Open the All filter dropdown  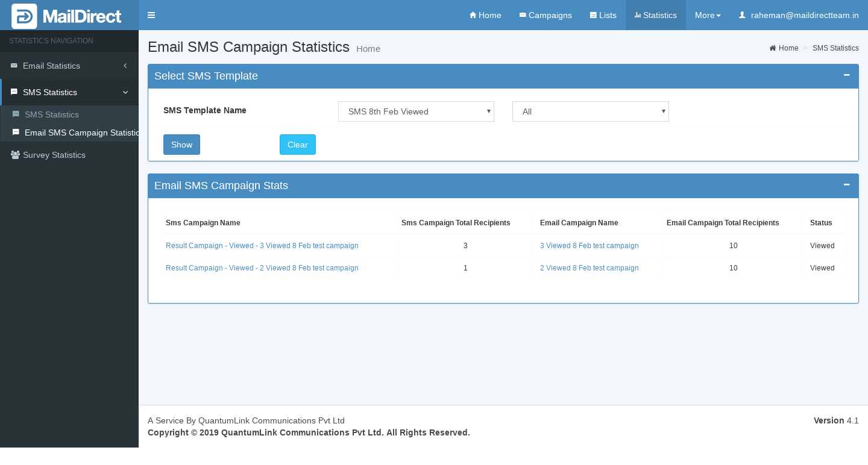(590, 111)
